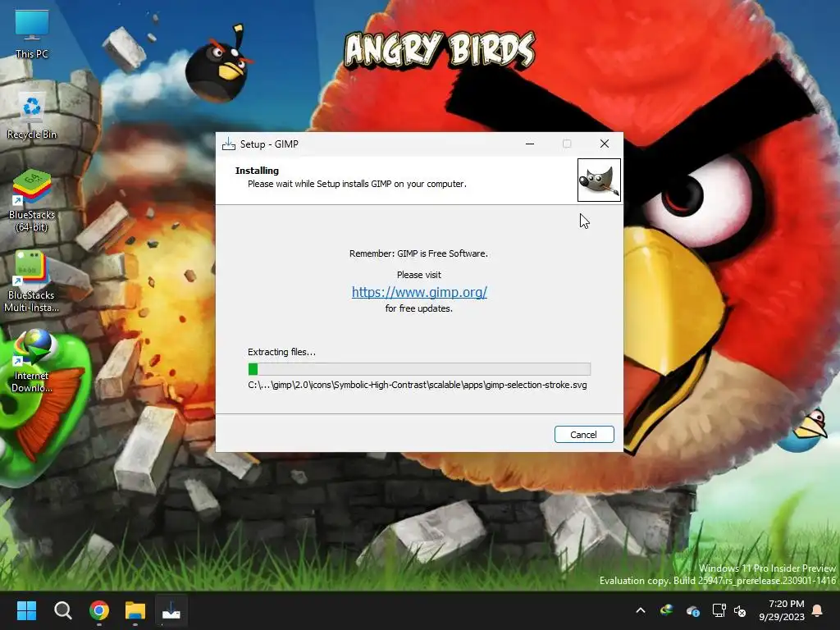The height and width of the screenshot is (630, 840).
Task: Click the 'Installing' heading
Action: (x=257, y=171)
